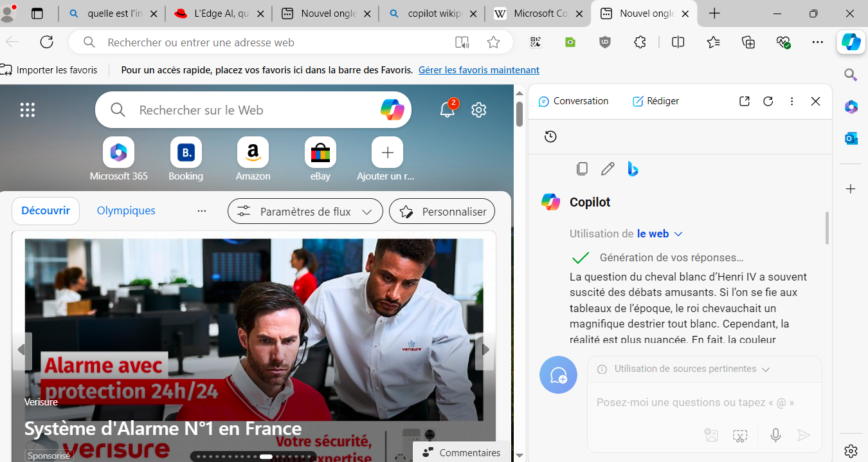Edit the message with pencil icon
The image size is (868, 462).
pos(608,169)
